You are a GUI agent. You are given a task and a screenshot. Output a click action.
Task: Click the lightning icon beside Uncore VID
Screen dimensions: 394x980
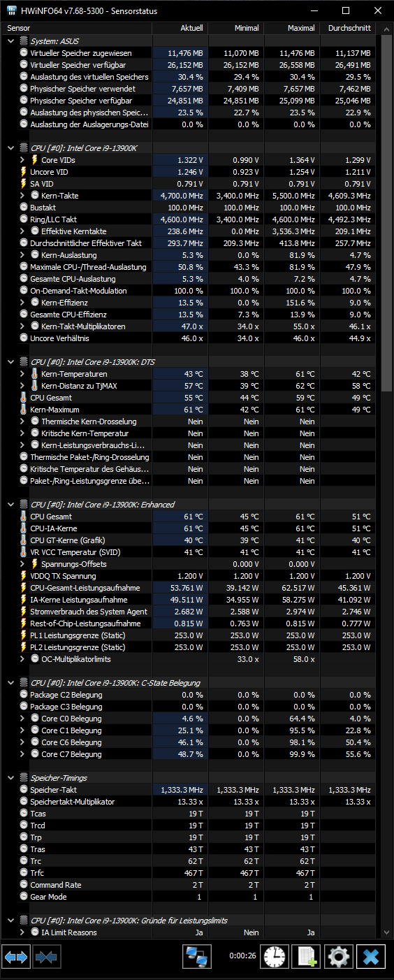tap(24, 172)
